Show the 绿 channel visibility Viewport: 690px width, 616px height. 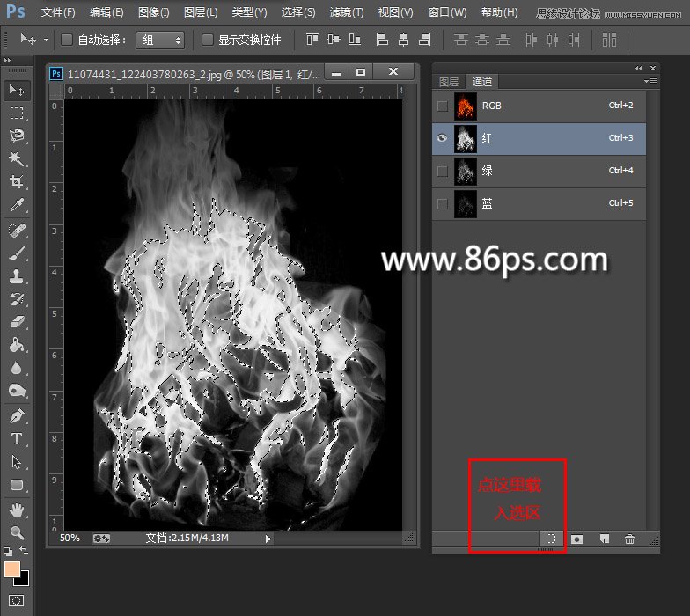[x=443, y=171]
